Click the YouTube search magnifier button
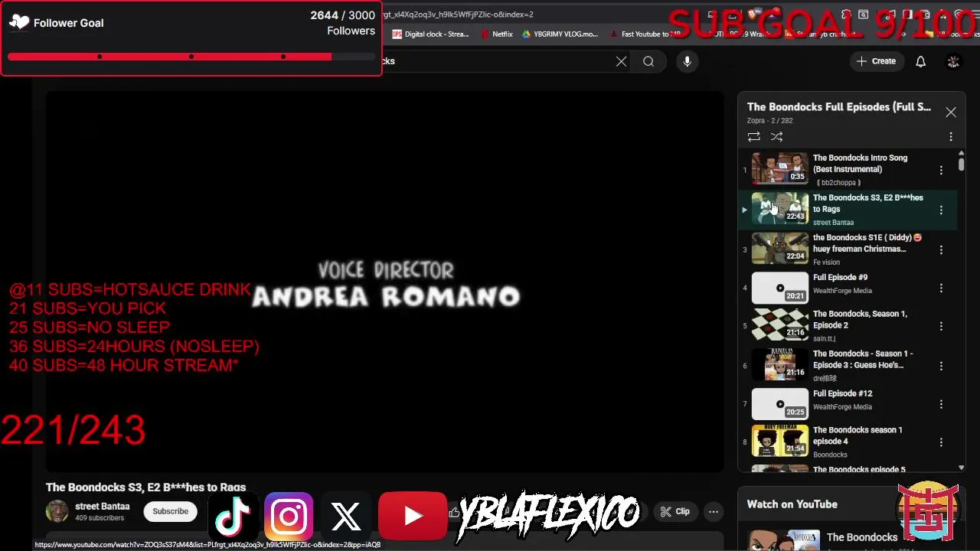The image size is (980, 551). [648, 61]
